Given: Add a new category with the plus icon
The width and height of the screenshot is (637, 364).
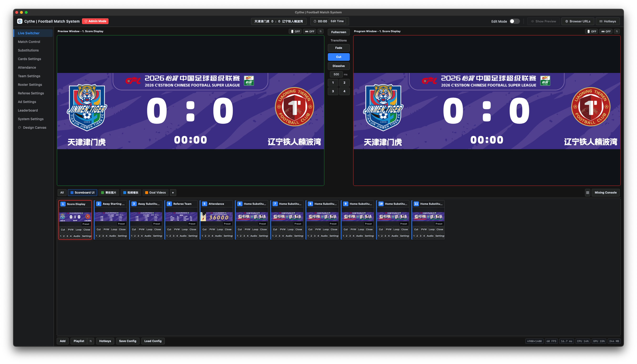Looking at the screenshot, I should 173,193.
